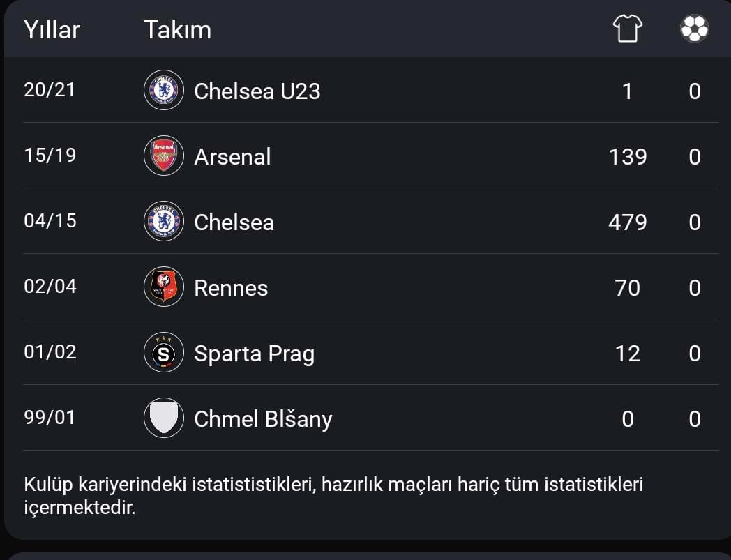Tap the 15/19 years cell
Screen dimensions: 731x560
click(x=50, y=156)
